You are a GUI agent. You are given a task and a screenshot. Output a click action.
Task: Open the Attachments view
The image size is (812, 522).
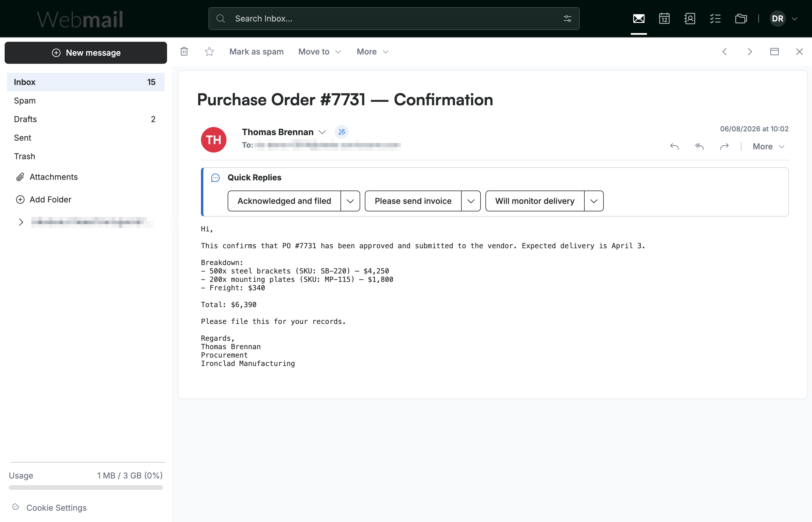point(53,177)
